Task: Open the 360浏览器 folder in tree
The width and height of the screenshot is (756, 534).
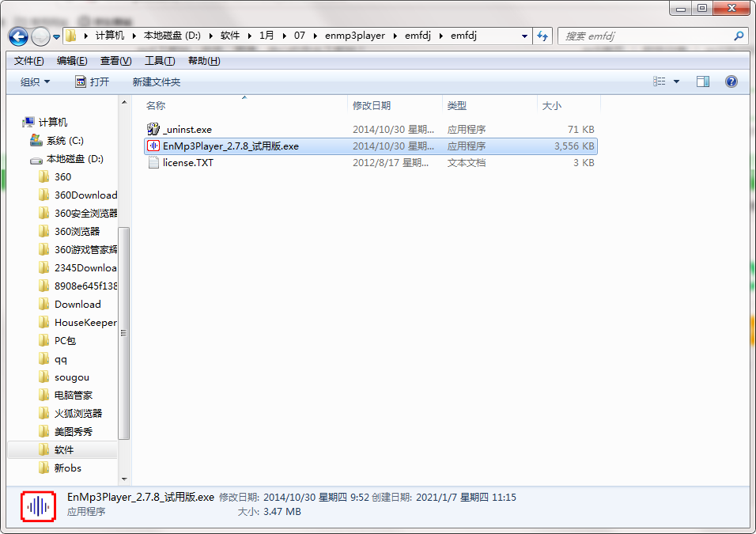Action: pyautogui.click(x=77, y=232)
